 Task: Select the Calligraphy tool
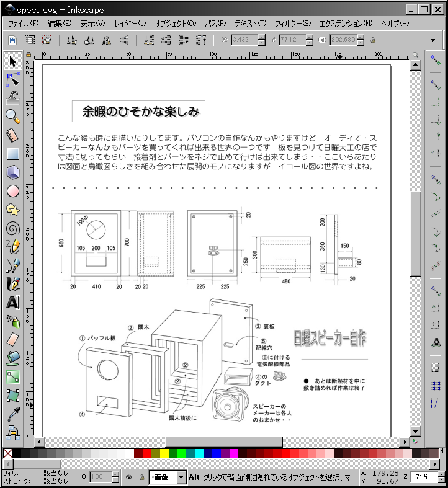click(x=13, y=284)
